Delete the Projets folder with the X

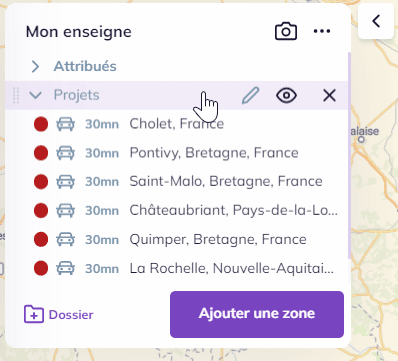[x=329, y=96]
